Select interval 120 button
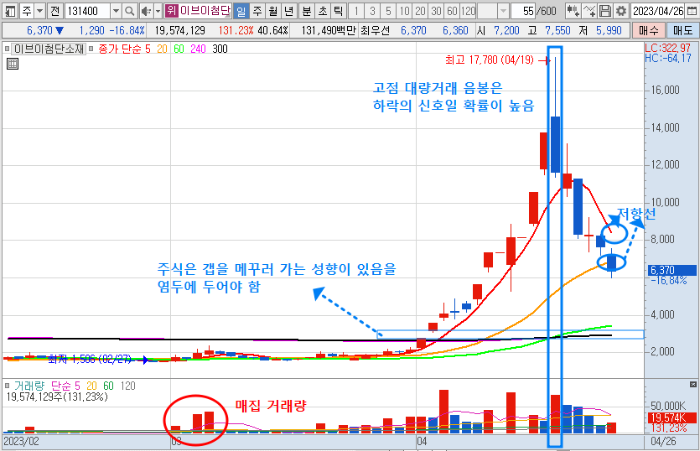The image size is (700, 451). pyautogui.click(x=468, y=11)
